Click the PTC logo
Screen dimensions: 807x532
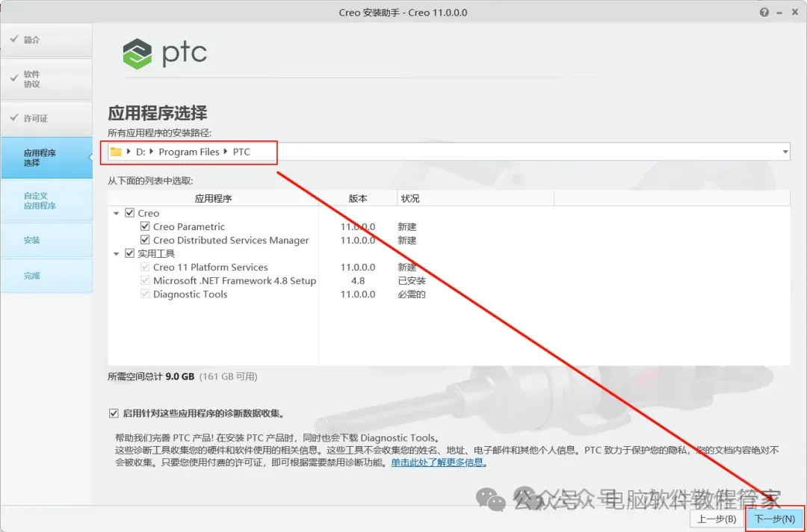[x=164, y=54]
